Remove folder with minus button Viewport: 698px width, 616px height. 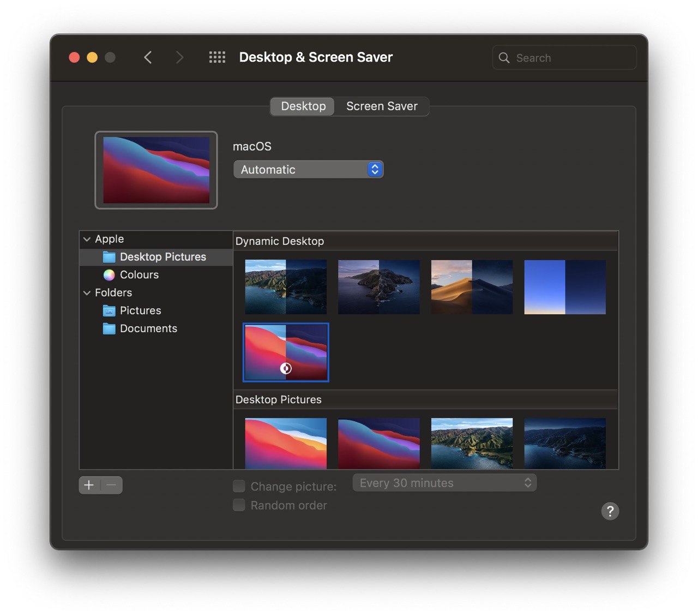[112, 485]
